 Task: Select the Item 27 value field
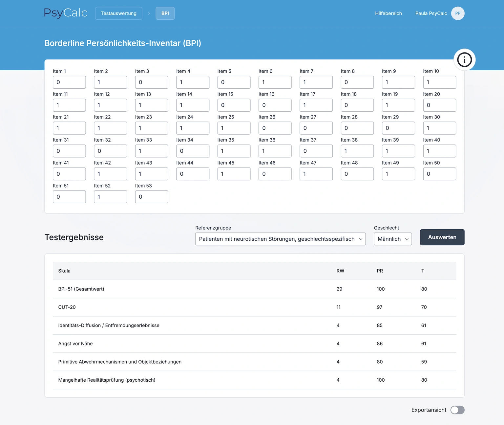pos(316,128)
